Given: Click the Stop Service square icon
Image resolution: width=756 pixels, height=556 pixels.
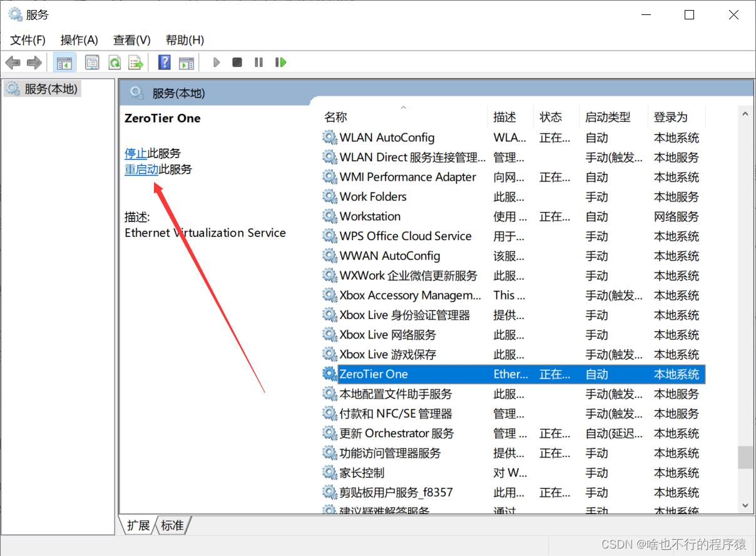Looking at the screenshot, I should click(237, 63).
